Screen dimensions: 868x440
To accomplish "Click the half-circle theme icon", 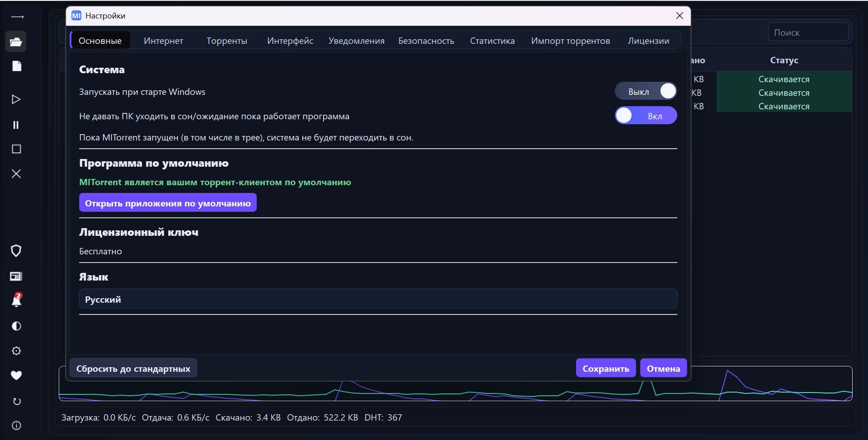I will 16,326.
